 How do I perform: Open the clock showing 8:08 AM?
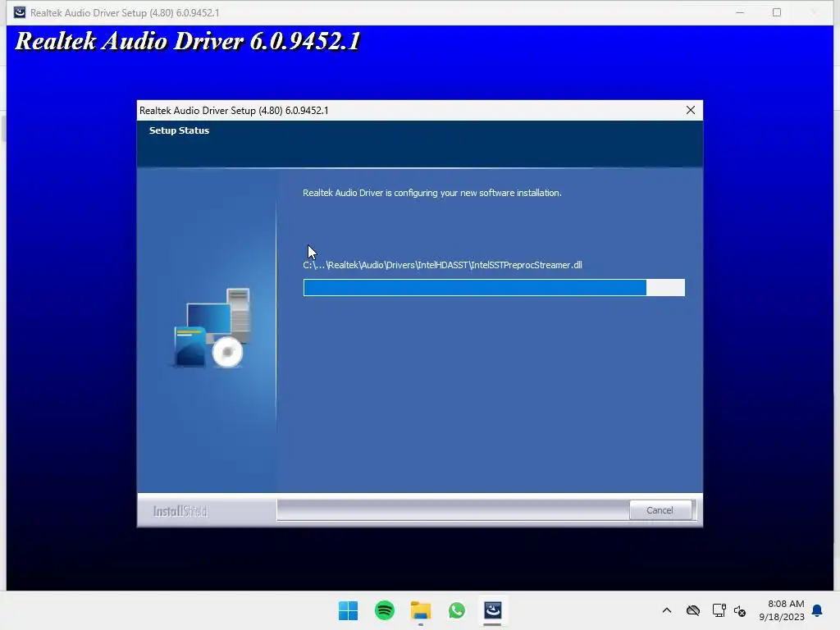click(x=782, y=610)
